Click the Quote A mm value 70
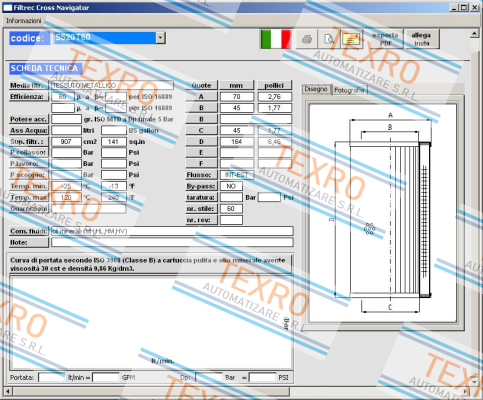This screenshot has height=400, width=483. [x=237, y=97]
